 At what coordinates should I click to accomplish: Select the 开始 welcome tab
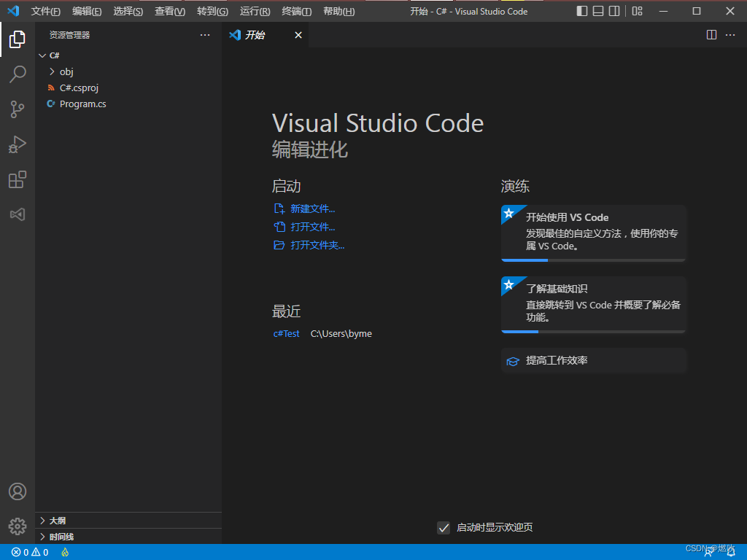point(266,35)
